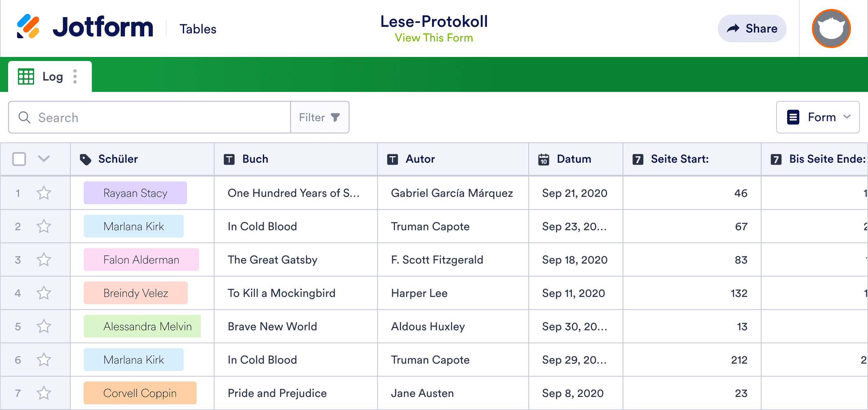Open the Log tab three-dot menu
Viewport: 868px width, 410px height.
[75, 76]
